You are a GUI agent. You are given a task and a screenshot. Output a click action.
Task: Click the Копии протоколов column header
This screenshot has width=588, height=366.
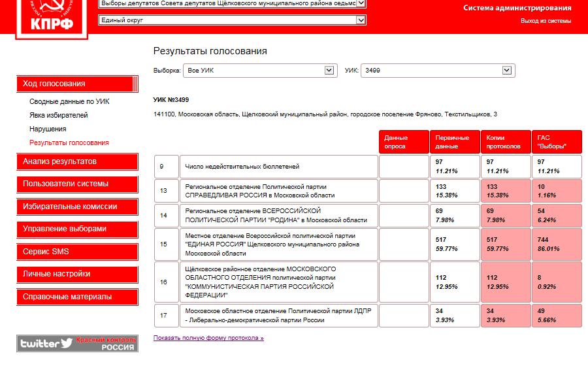click(x=506, y=142)
